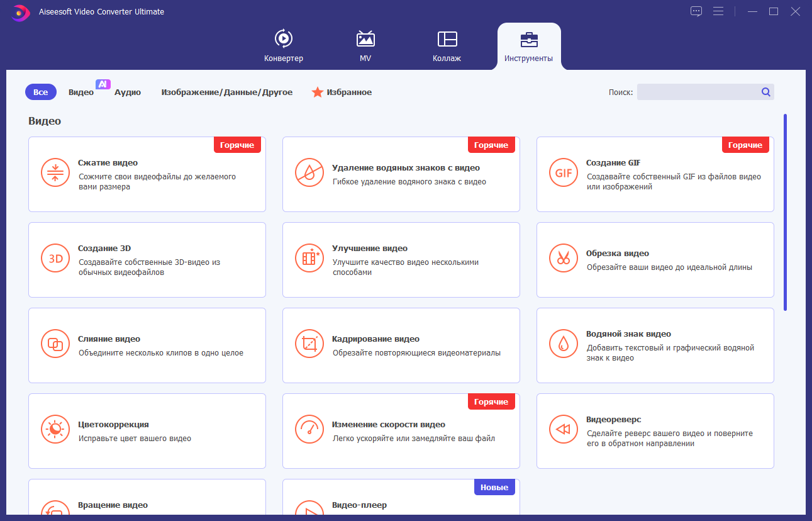Screen dimensions: 812x521
Task: Click the Вращение видео title text
Action: pos(113,505)
